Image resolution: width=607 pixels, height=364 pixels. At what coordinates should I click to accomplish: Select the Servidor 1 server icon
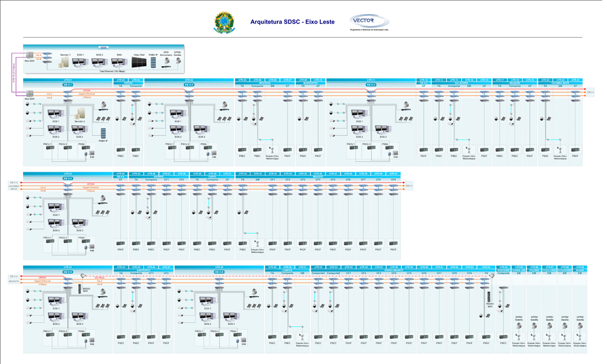[x=66, y=62]
